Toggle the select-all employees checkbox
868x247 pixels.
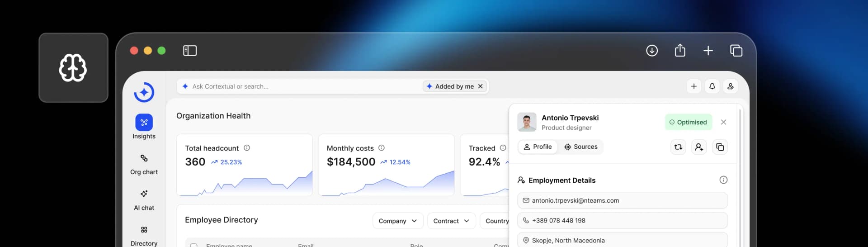pos(193,245)
